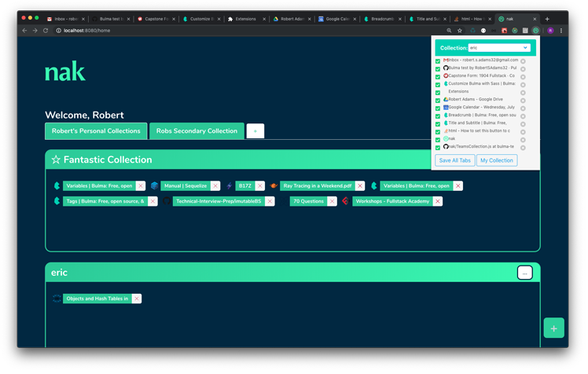The width and height of the screenshot is (588, 374).
Task: Click the eric collection header title
Action: 59,273
